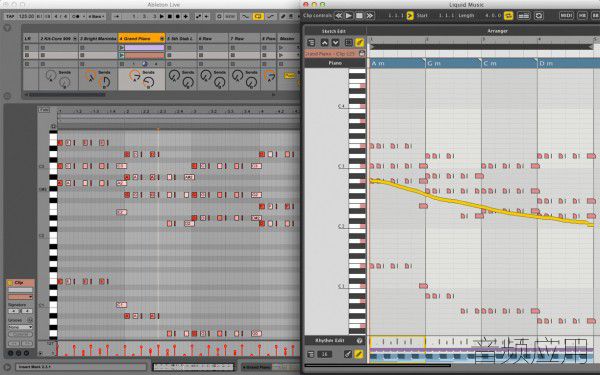The image size is (600, 375).
Task: Click the keyboard layout icon in Liquid Music
Action: click(523, 16)
